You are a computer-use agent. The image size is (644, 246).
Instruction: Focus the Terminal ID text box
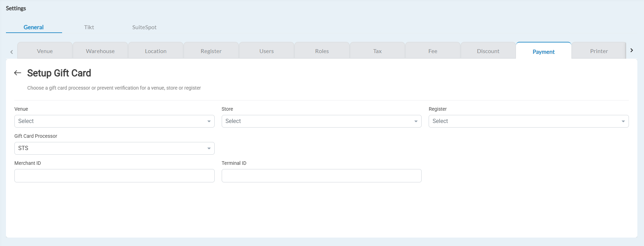321,176
